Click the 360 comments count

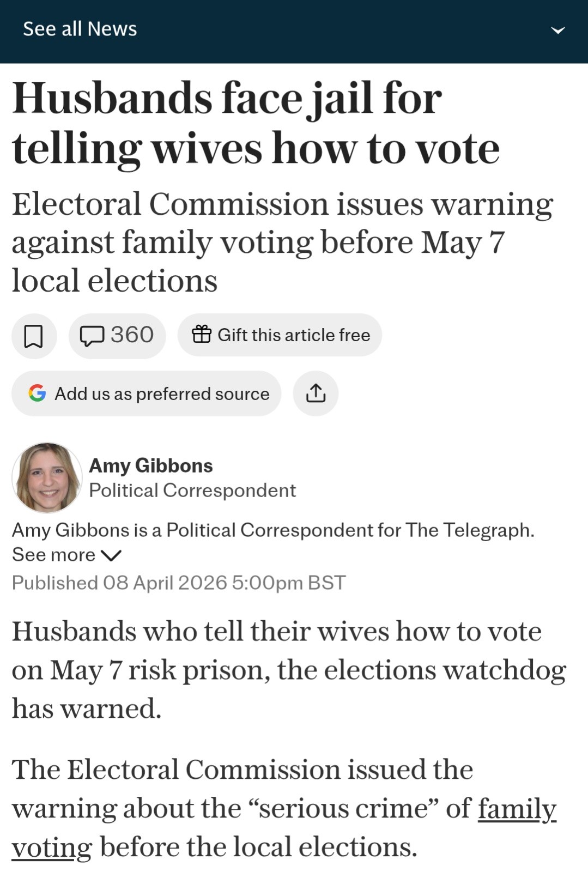(x=132, y=335)
